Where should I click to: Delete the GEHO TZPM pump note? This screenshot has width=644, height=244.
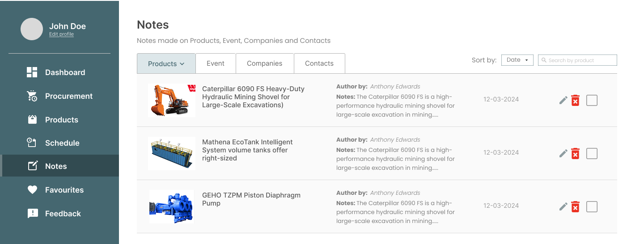pyautogui.click(x=576, y=206)
